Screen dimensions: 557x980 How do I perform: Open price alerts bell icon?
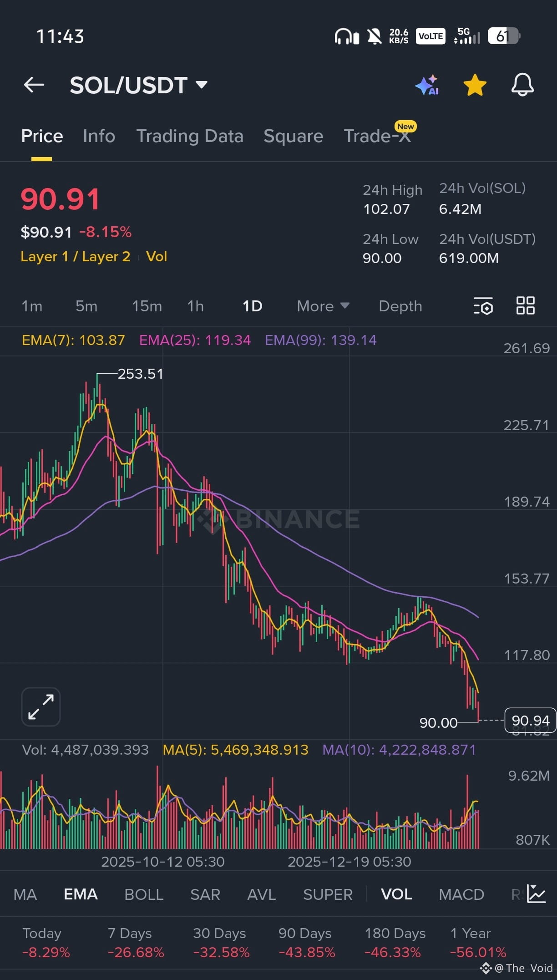522,85
